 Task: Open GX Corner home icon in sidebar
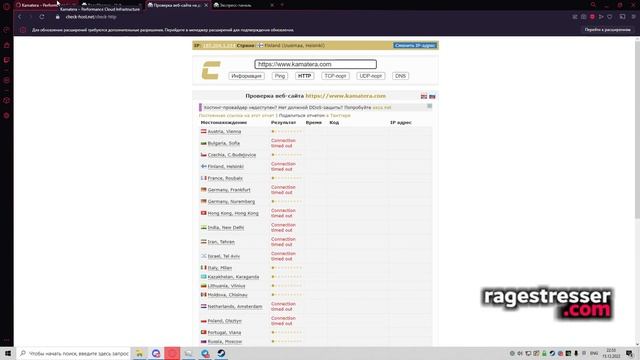pos(7,45)
